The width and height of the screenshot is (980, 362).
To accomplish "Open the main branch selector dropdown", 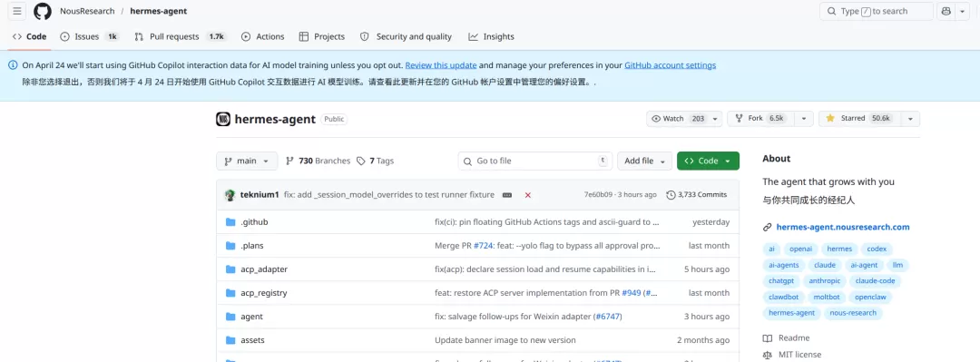I will 246,161.
